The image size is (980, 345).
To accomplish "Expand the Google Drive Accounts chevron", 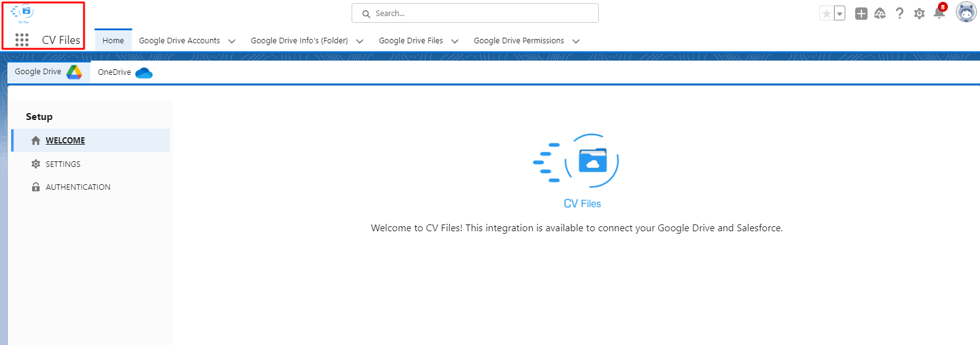I will click(x=232, y=41).
